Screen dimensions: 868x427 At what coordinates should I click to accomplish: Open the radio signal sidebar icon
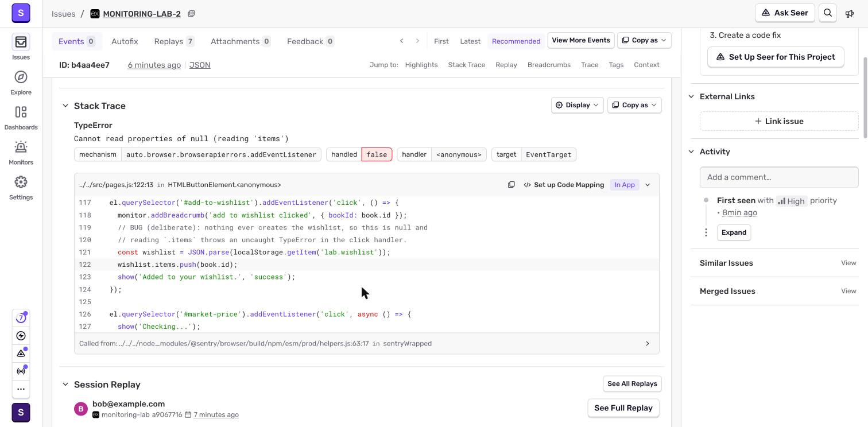[21, 371]
